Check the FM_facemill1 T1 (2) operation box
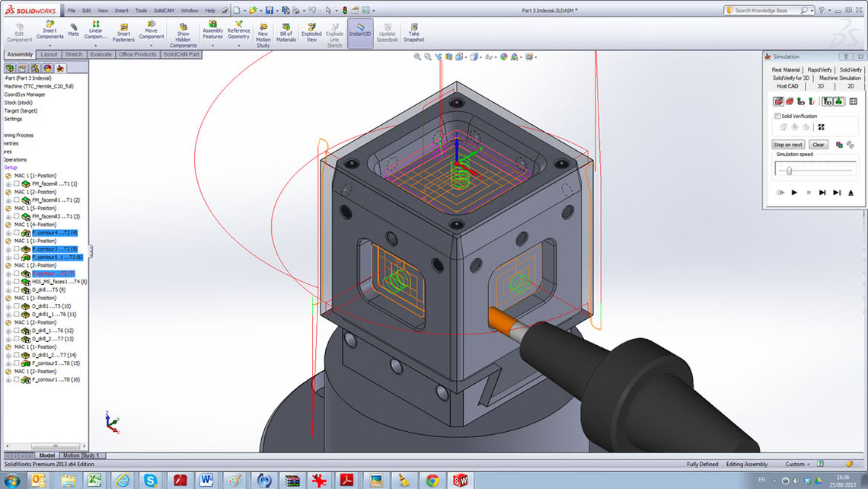This screenshot has width=868, height=489. (17, 200)
